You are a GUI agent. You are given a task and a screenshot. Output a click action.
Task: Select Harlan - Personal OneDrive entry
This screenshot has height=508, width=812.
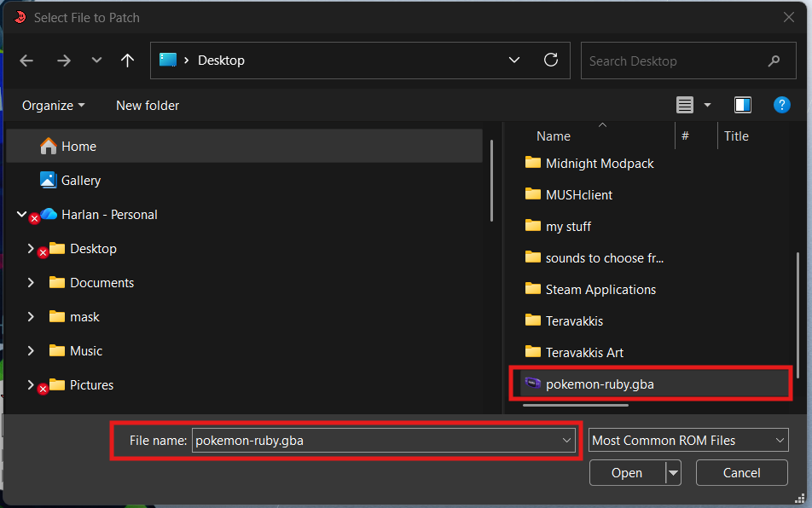(109, 215)
